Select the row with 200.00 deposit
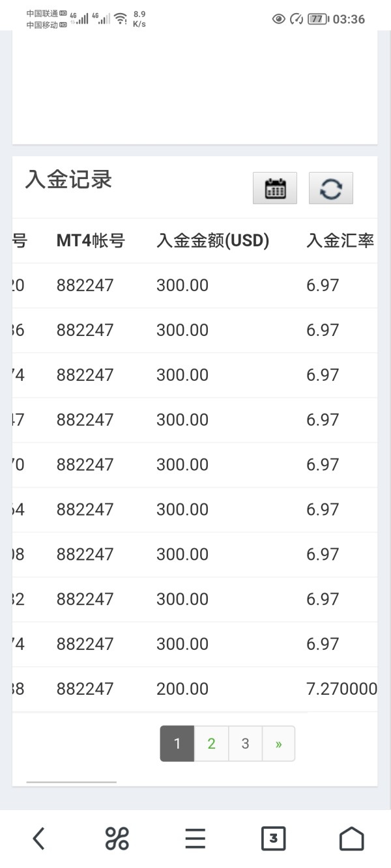Image resolution: width=391 pixels, height=868 pixels. (x=182, y=689)
